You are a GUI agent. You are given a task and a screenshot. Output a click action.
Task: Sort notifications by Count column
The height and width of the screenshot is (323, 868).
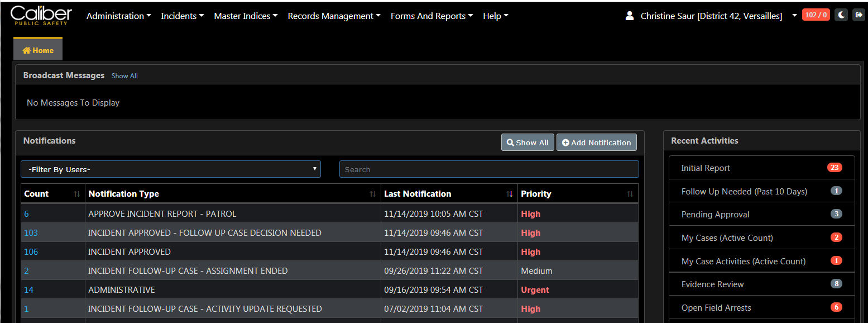(x=77, y=194)
